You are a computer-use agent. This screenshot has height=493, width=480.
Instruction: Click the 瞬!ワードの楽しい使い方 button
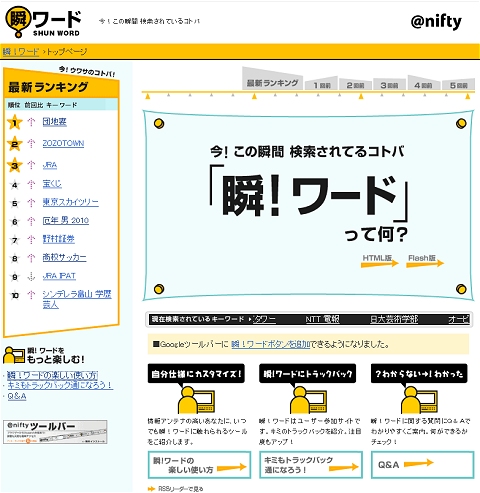(199, 465)
